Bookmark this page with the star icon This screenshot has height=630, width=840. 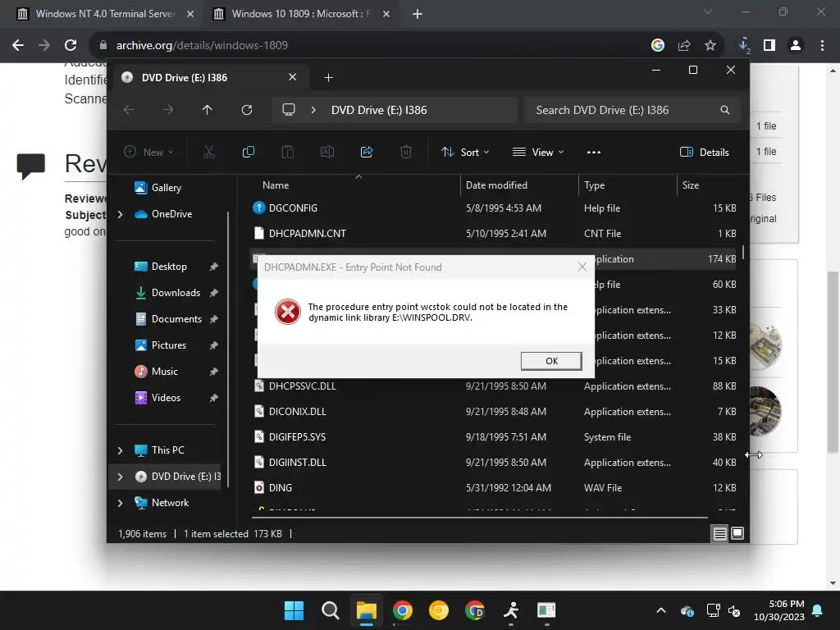710,46
